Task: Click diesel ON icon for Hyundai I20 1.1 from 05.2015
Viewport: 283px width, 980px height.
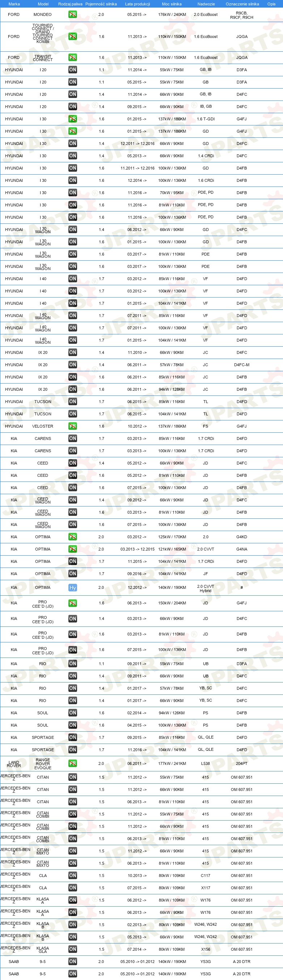Action: tap(72, 82)
